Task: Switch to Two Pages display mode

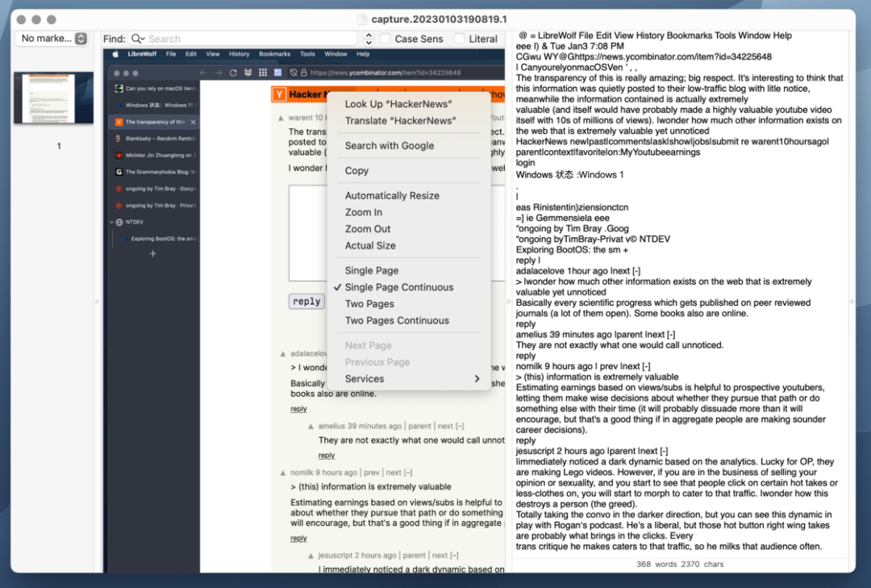Action: [x=369, y=304]
